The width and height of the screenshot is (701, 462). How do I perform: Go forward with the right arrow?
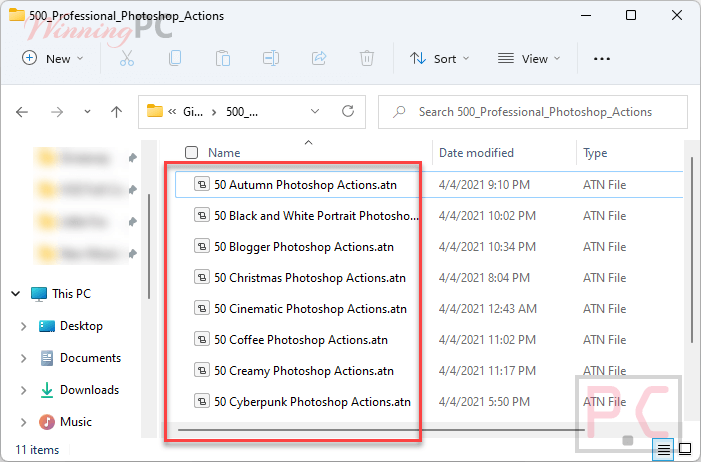pyautogui.click(x=57, y=112)
